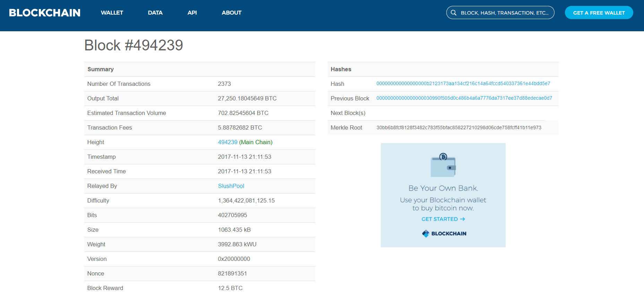The width and height of the screenshot is (644, 297).
Task: Select the estimated volume 702.82545604 BTC
Action: click(x=243, y=113)
